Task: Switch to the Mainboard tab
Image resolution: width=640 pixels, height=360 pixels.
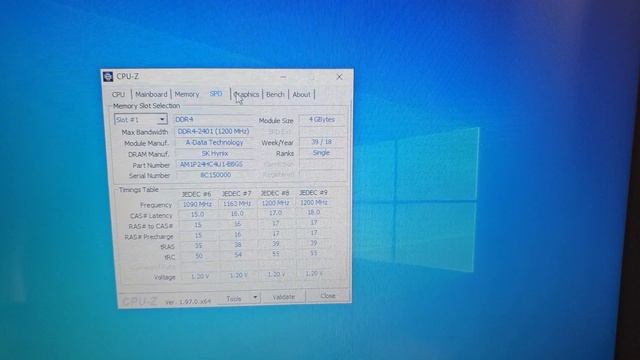Action: click(x=151, y=94)
